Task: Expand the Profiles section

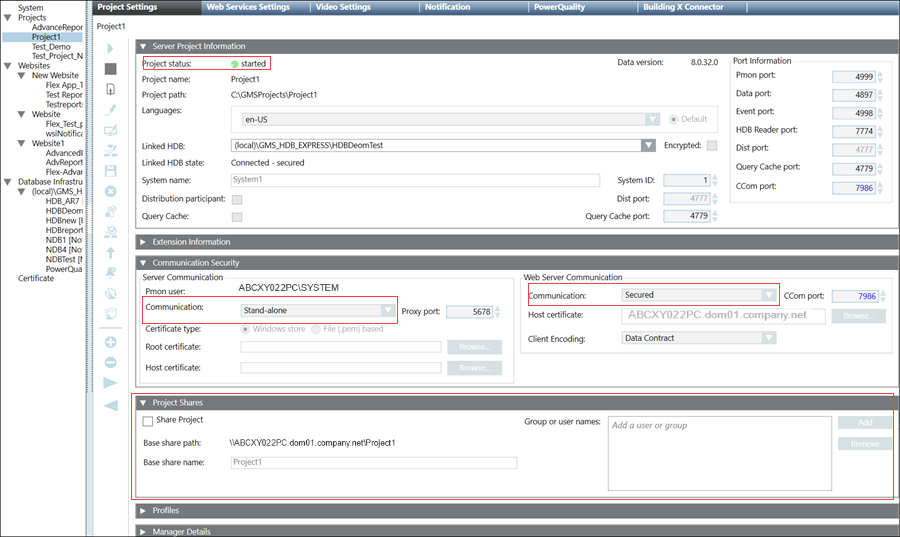Action: tap(143, 510)
